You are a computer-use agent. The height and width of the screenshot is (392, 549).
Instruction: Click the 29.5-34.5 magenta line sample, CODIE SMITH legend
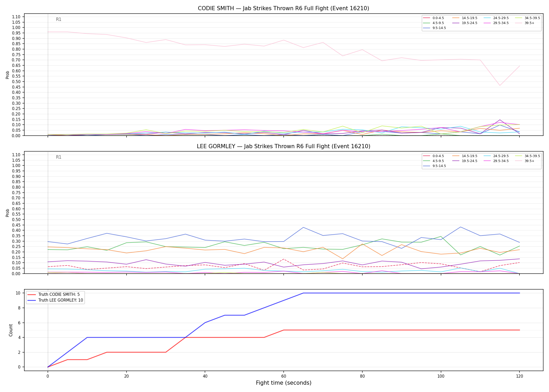pos(487,23)
